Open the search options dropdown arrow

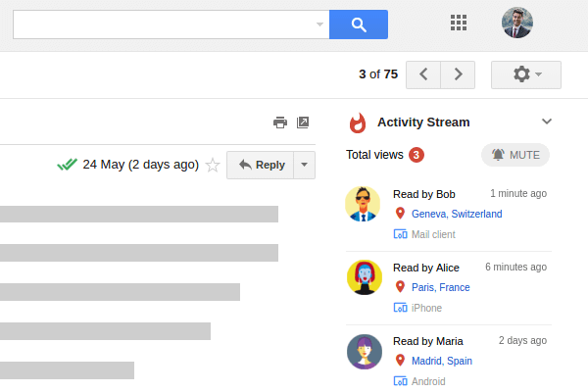point(319,24)
